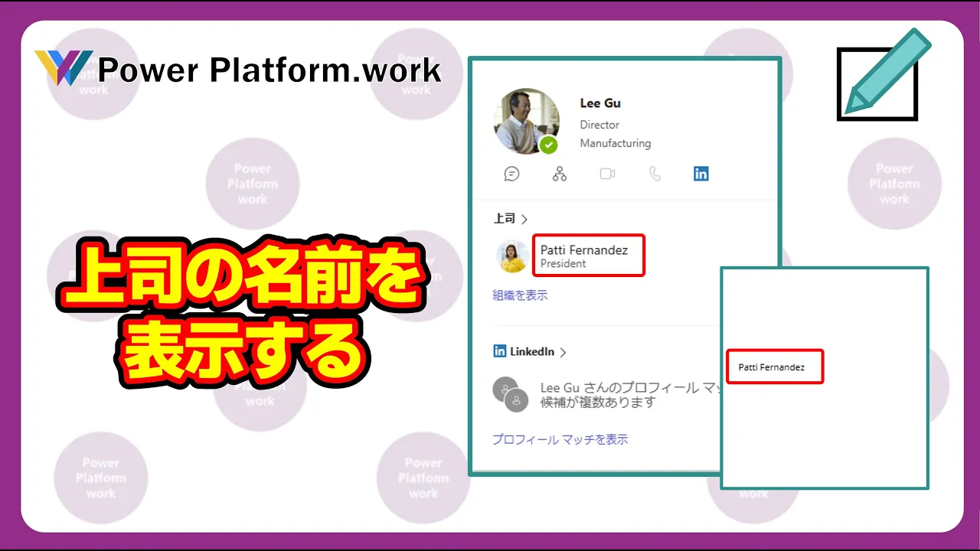Click Lee Gu's profile photo
This screenshot has height=551, width=980.
pos(526,121)
